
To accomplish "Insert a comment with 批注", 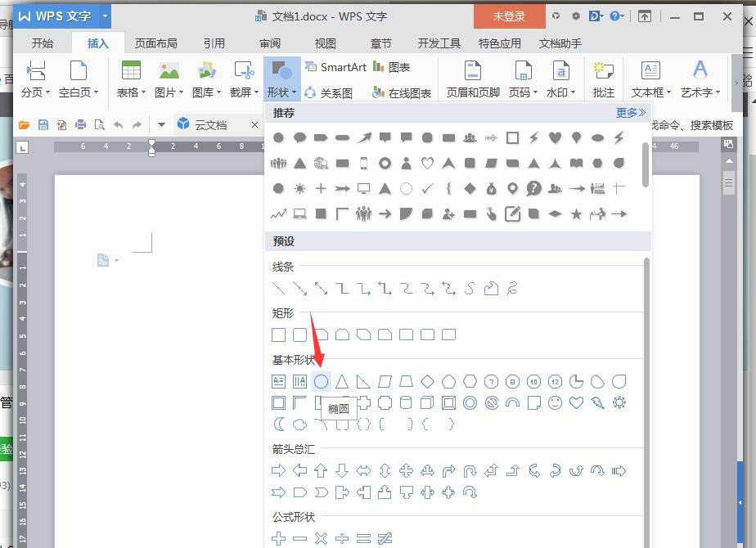I will point(604,79).
